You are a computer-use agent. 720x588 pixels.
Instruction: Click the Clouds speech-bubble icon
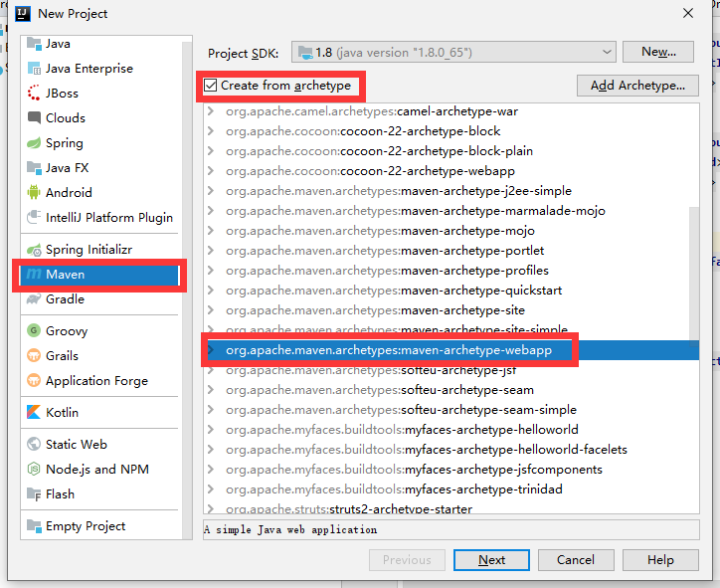(x=34, y=118)
